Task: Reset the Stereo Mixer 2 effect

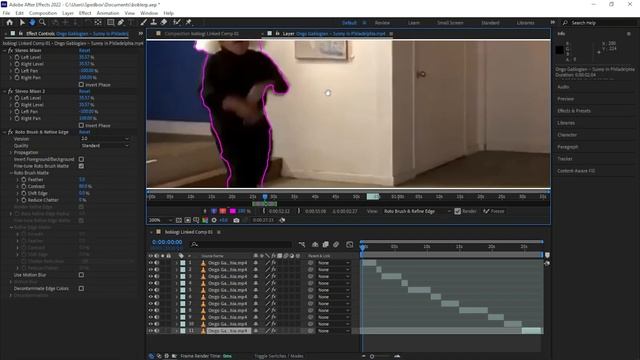Action: (84, 91)
